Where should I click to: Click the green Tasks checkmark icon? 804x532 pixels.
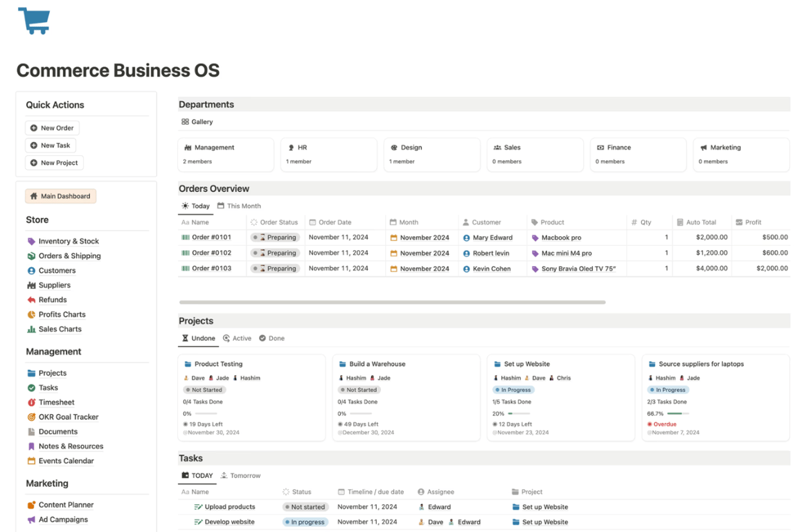click(31, 388)
